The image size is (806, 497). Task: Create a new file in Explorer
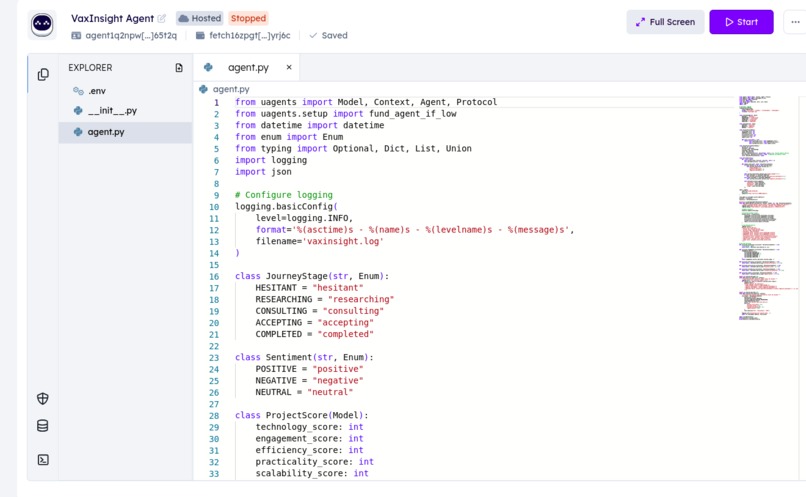click(x=179, y=68)
